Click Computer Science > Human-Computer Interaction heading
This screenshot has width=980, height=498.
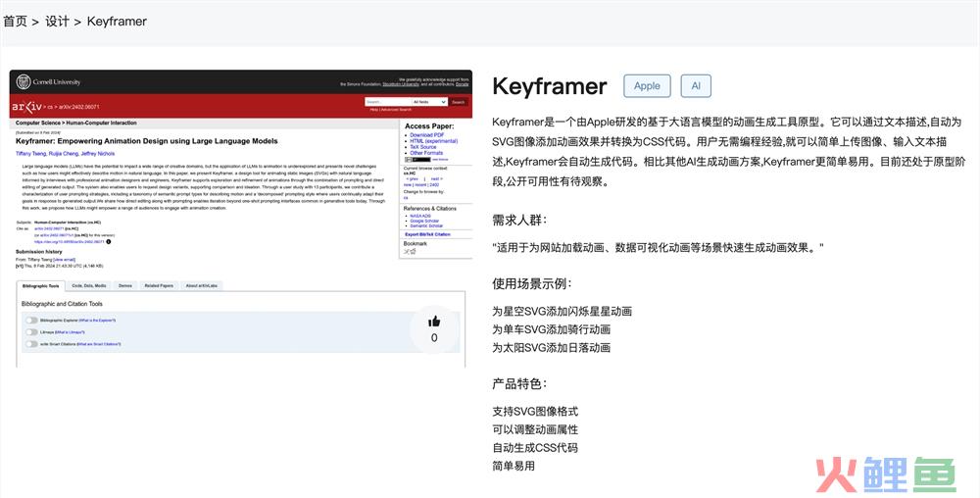tap(76, 124)
